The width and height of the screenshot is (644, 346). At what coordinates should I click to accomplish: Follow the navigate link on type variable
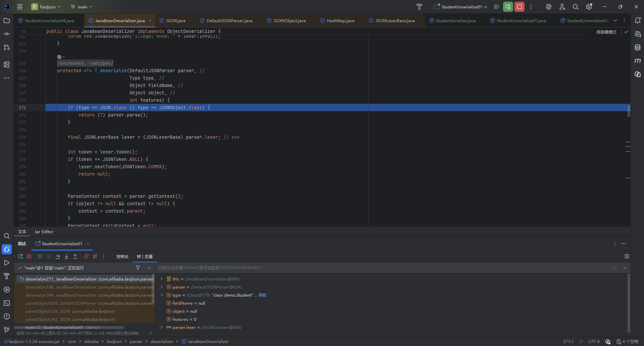(x=262, y=295)
